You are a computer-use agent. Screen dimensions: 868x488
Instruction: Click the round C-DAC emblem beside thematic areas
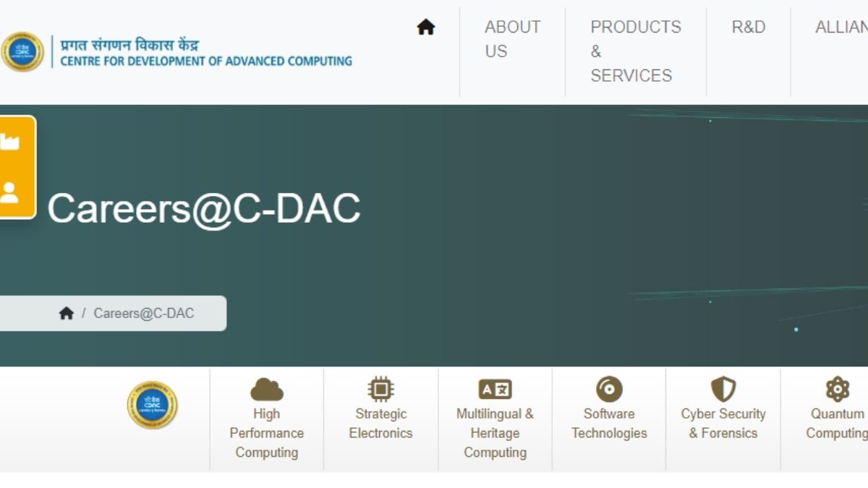pos(152,405)
